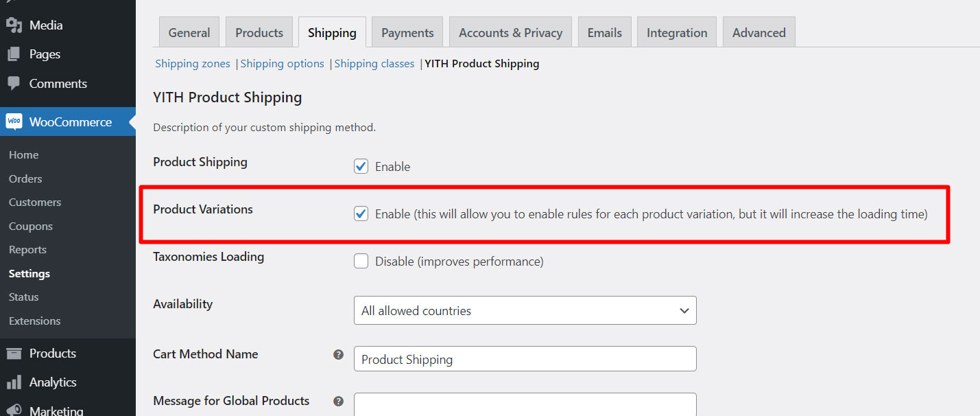The height and width of the screenshot is (416, 980).
Task: Open Extensions in WooCommerce menu
Action: coord(35,321)
